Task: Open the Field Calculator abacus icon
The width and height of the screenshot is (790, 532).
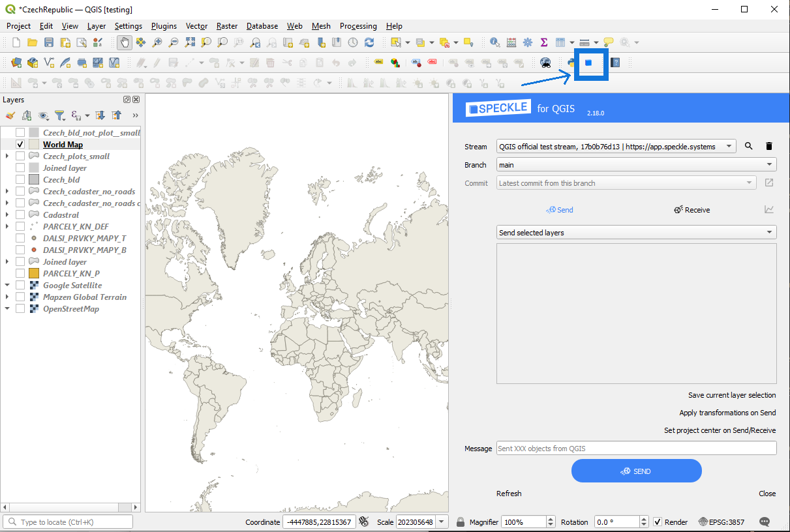Action: point(511,42)
